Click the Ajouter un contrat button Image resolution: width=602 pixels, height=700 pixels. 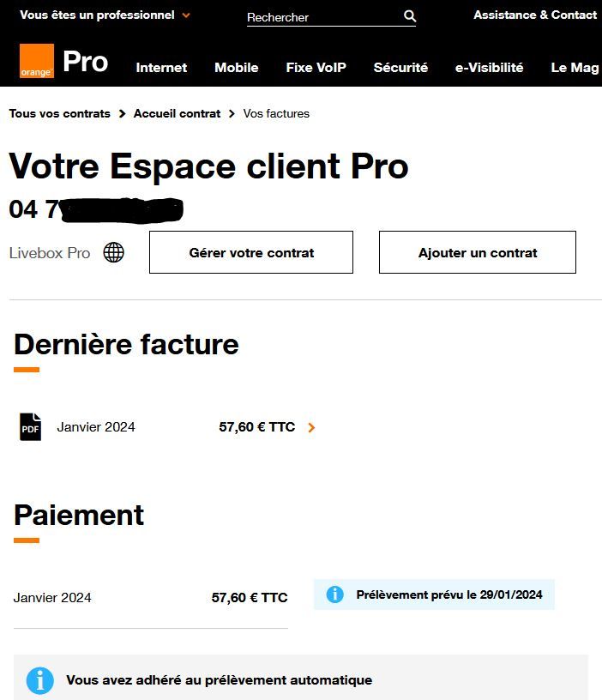coord(476,252)
